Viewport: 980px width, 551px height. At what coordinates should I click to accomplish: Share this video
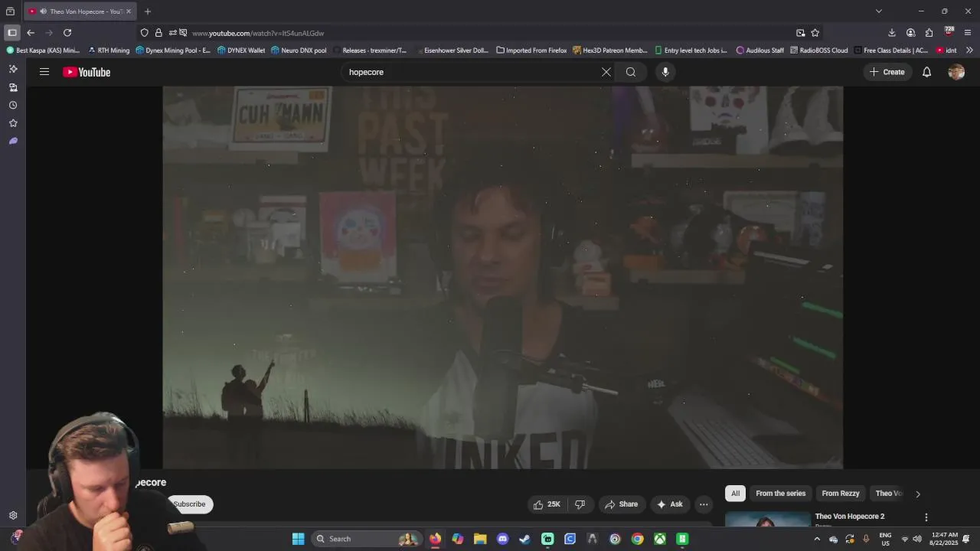tap(621, 504)
